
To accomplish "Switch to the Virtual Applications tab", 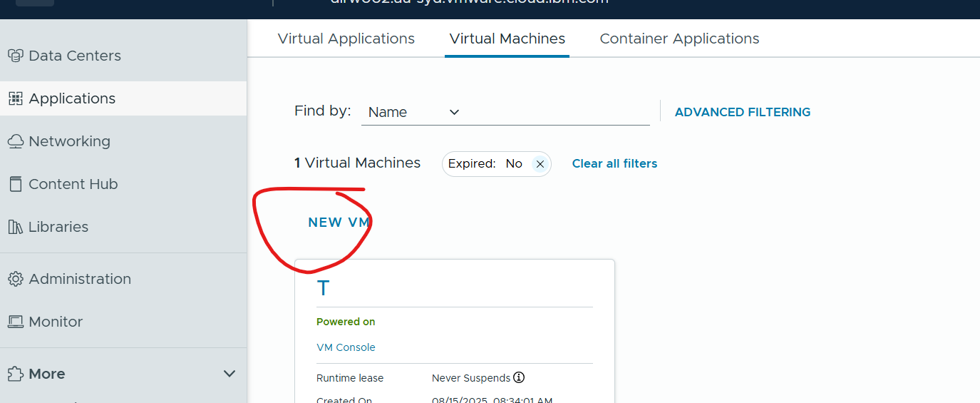I will point(346,39).
